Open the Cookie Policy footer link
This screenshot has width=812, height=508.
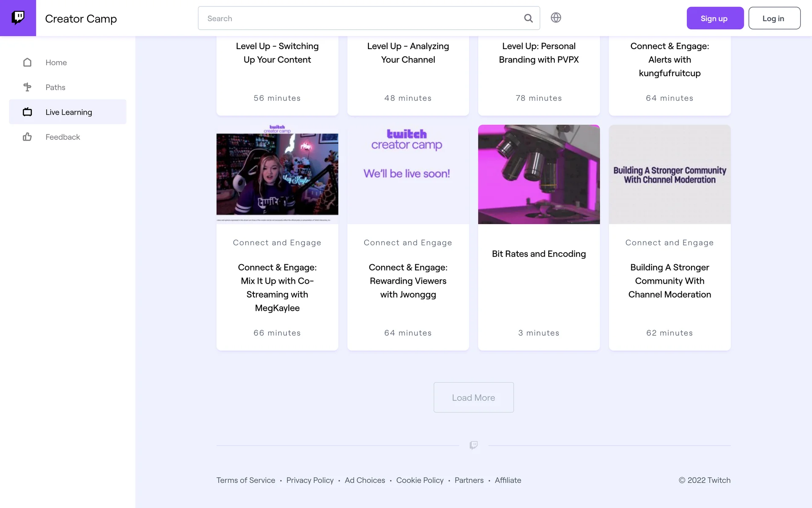[x=420, y=480]
